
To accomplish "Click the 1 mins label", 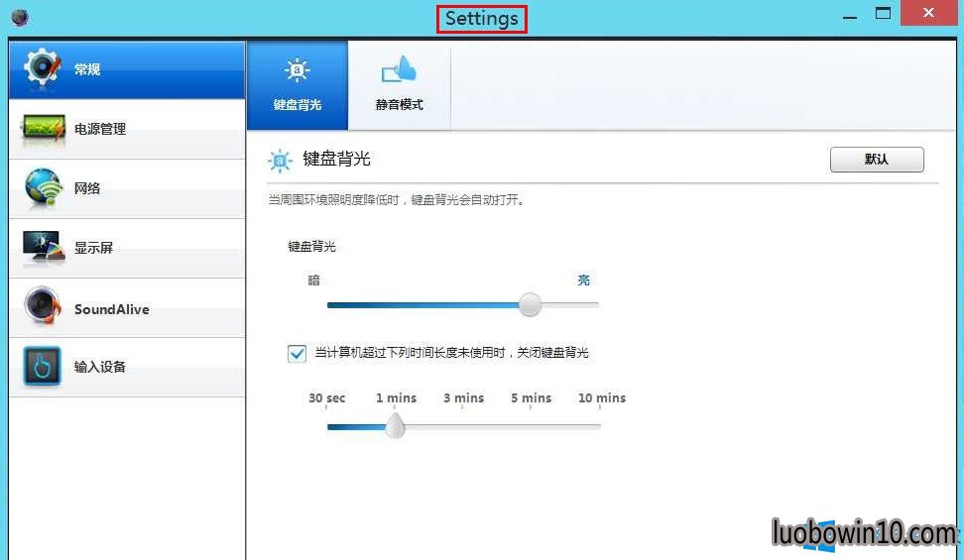I will [396, 397].
